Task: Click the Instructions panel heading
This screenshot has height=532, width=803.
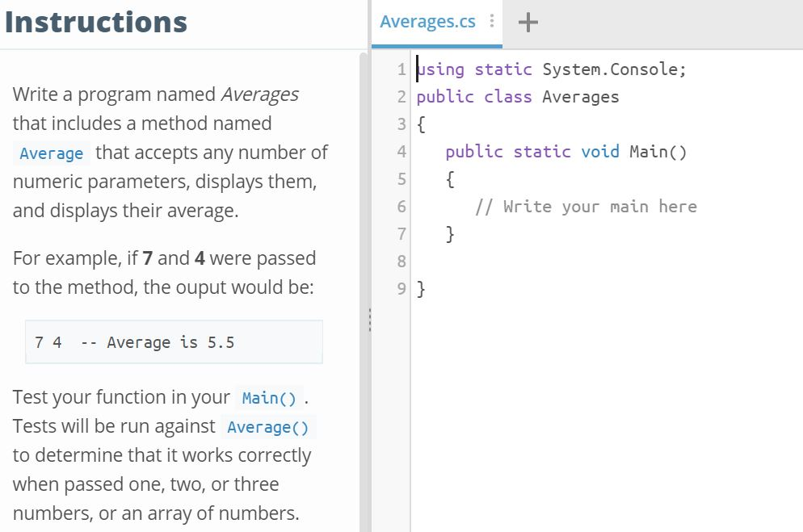Action: click(x=95, y=22)
